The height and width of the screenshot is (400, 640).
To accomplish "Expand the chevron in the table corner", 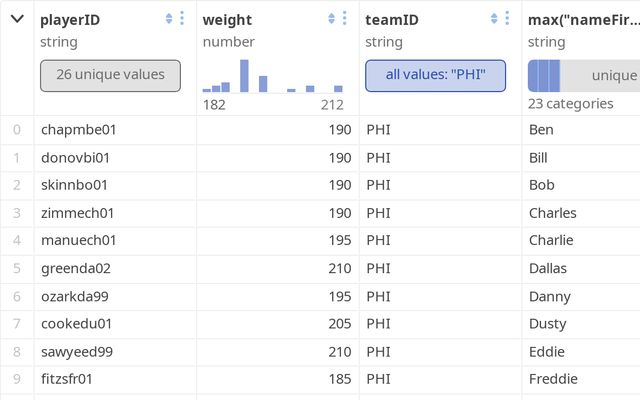I will click(17, 19).
